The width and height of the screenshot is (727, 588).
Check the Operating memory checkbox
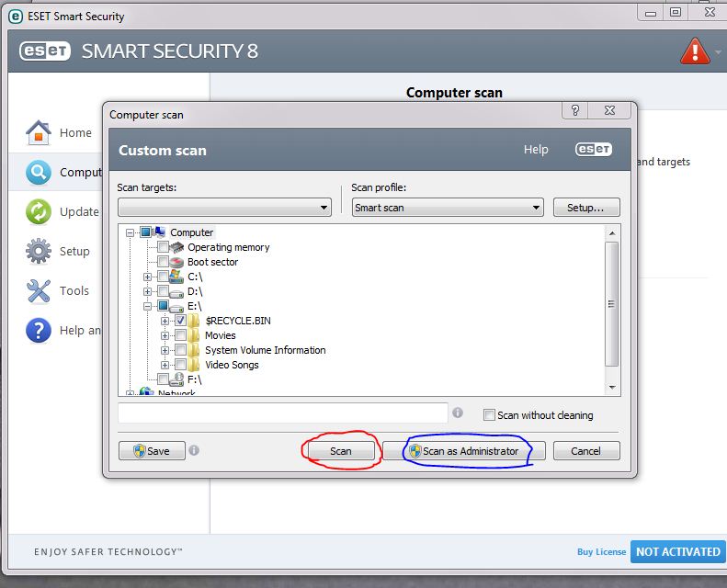(163, 247)
